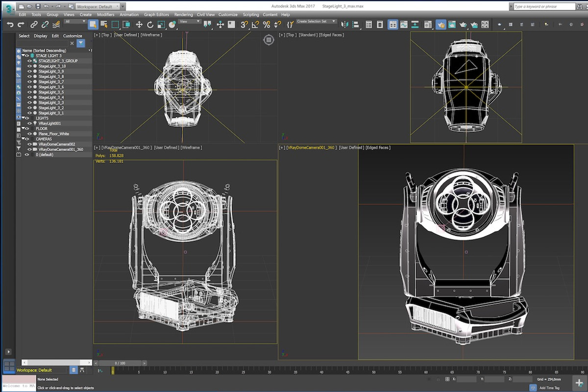Open the Select by Name dialog
588x392 pixels.
pyautogui.click(x=104, y=24)
